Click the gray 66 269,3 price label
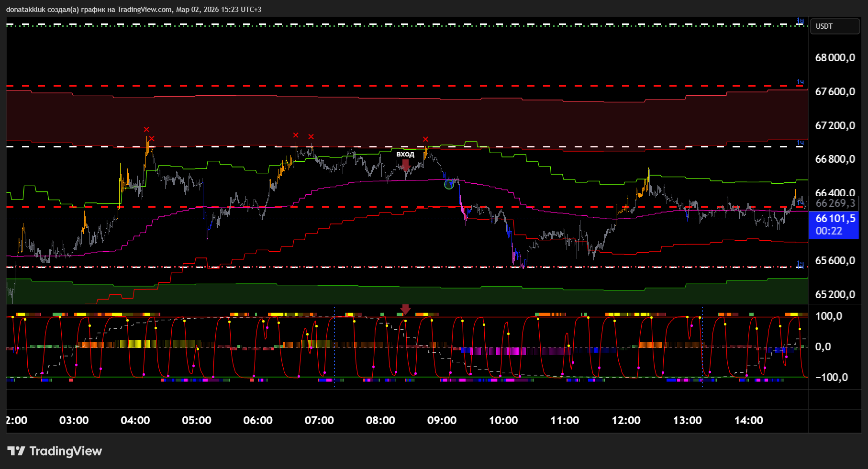868x469 pixels. [x=835, y=203]
